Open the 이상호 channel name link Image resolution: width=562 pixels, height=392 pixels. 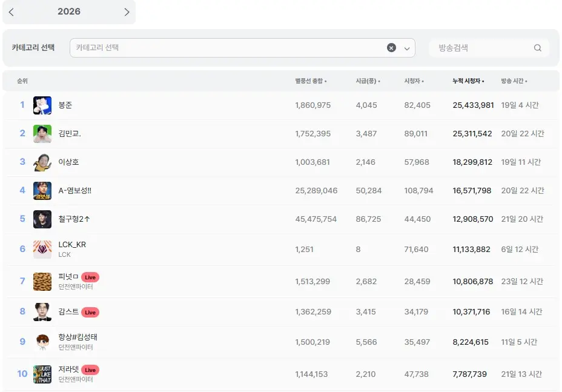click(x=68, y=162)
